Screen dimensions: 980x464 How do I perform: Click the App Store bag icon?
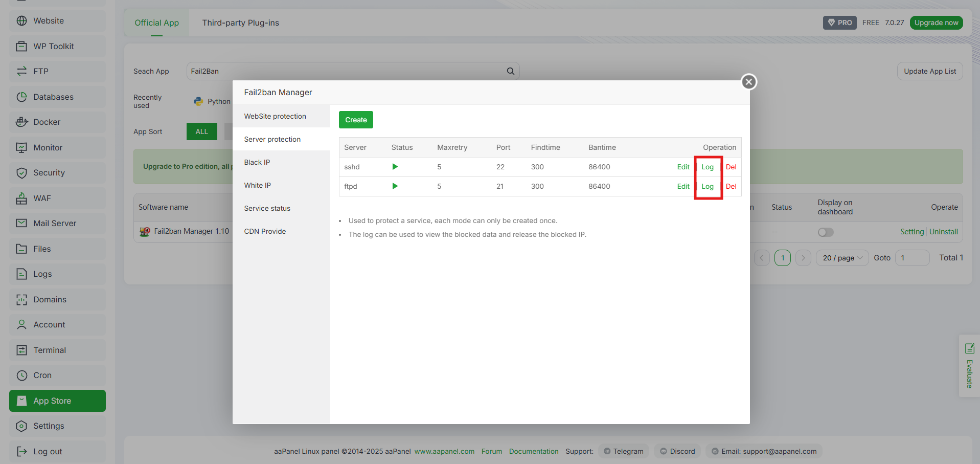[x=21, y=401]
